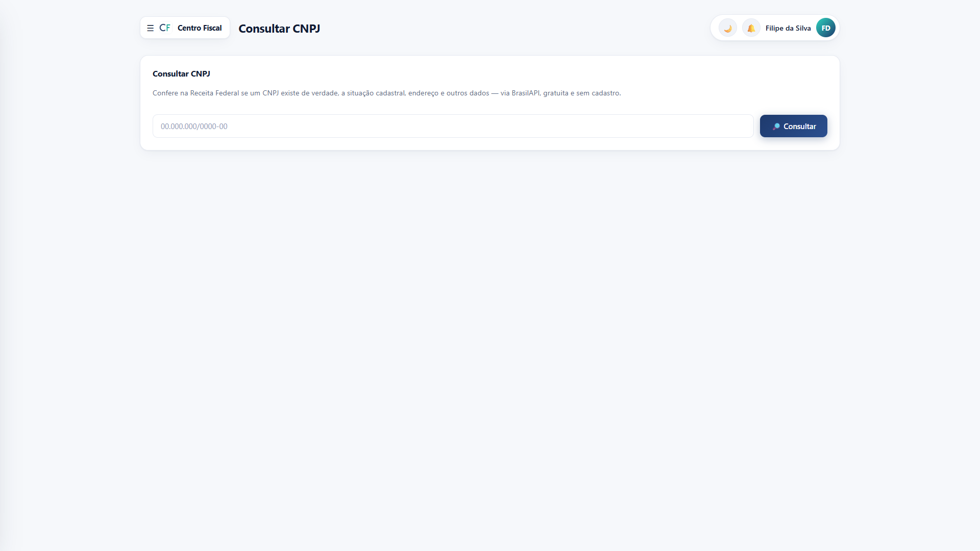Click the Consultar button

[x=794, y=126]
